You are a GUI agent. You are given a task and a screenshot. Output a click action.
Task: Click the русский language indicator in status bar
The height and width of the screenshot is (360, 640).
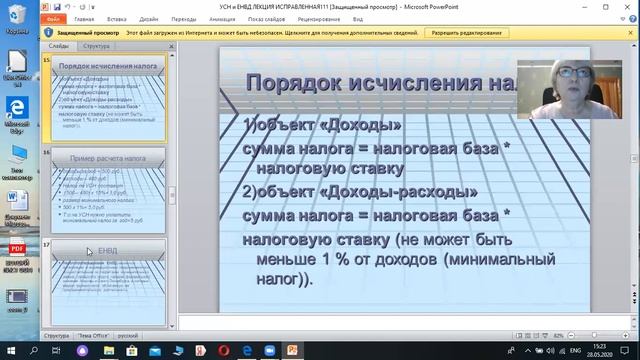point(128,336)
